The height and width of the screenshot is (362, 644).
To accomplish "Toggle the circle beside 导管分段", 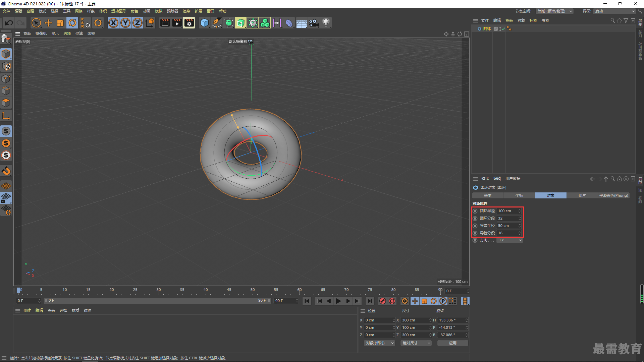I will pyautogui.click(x=475, y=233).
